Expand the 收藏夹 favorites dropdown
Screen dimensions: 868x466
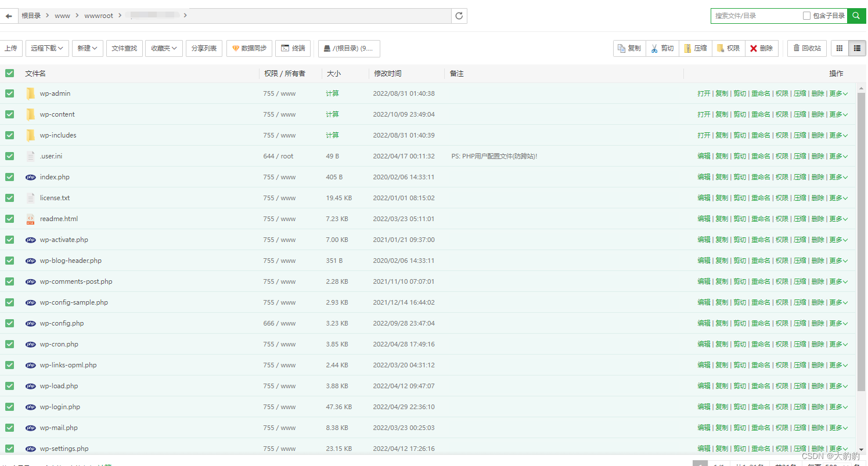click(164, 49)
